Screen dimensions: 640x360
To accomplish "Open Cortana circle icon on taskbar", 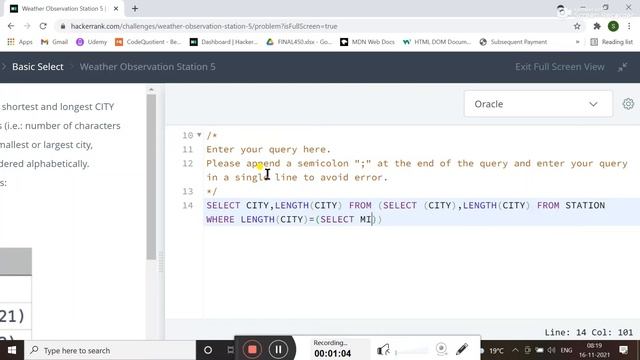I will click(x=208, y=350).
